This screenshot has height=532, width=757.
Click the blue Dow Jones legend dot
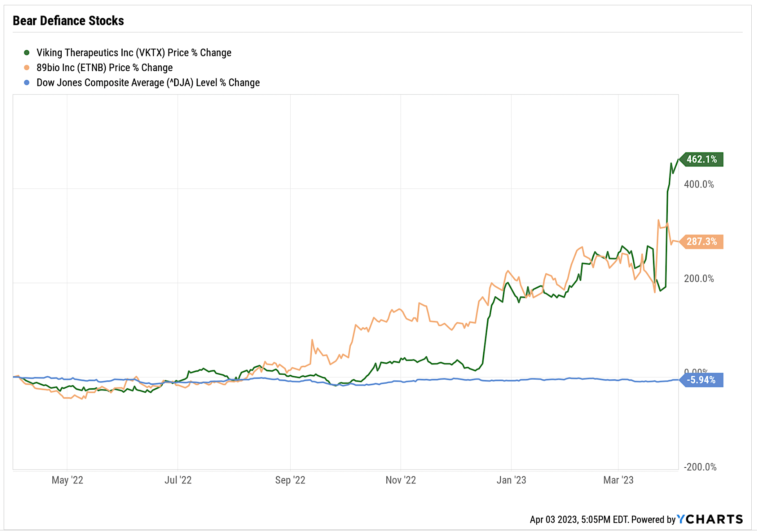[x=27, y=83]
